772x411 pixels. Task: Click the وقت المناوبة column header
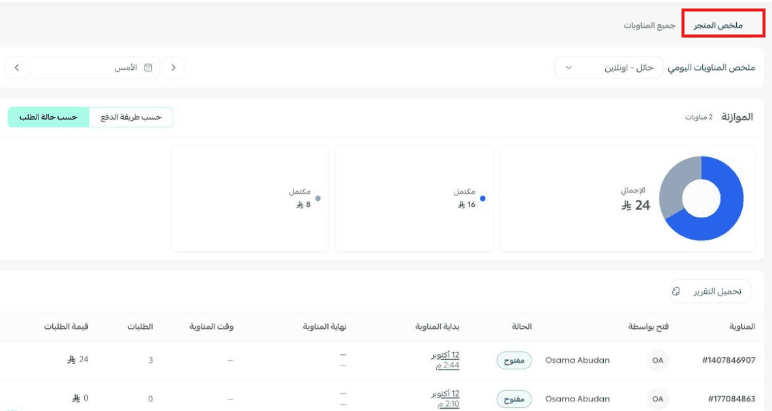pos(212,326)
